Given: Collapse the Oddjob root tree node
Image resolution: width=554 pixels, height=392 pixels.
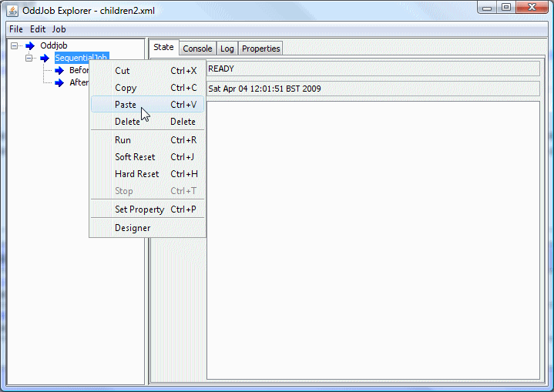Looking at the screenshot, I should pos(15,45).
